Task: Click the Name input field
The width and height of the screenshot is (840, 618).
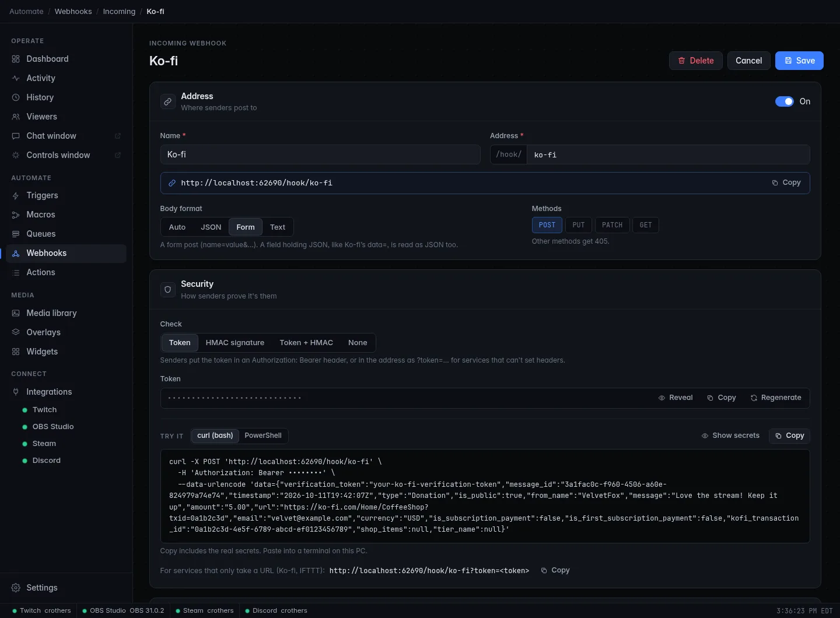Action: pos(320,154)
